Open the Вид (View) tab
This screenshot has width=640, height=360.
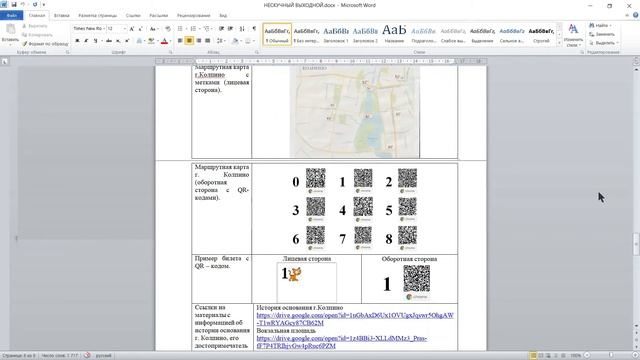223,16
